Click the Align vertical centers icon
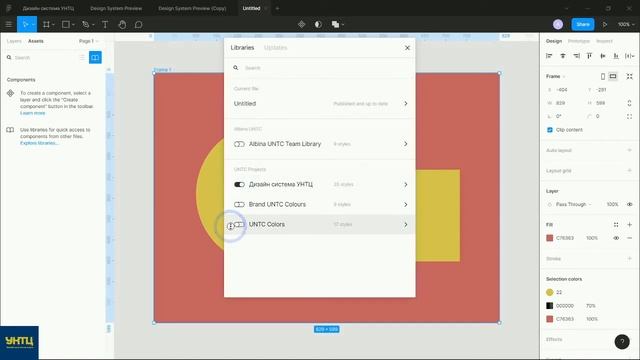 coord(602,56)
